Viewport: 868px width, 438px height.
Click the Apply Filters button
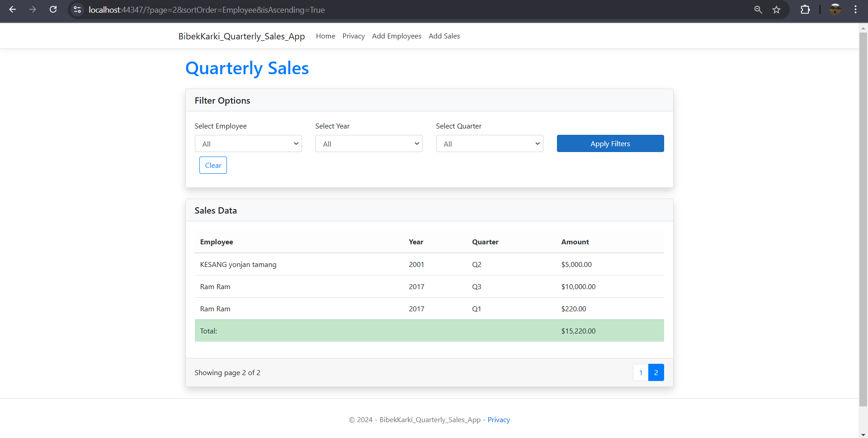610,143
